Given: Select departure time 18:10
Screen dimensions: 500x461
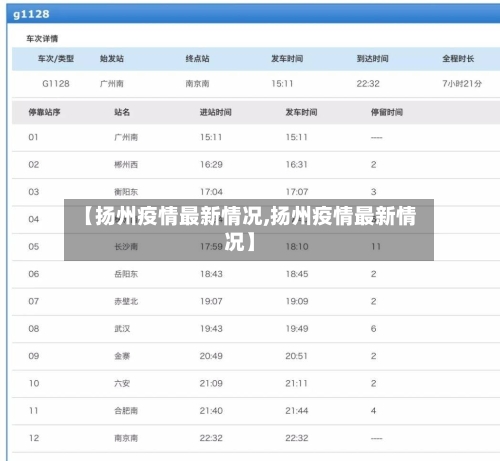Looking at the screenshot, I should [297, 246].
